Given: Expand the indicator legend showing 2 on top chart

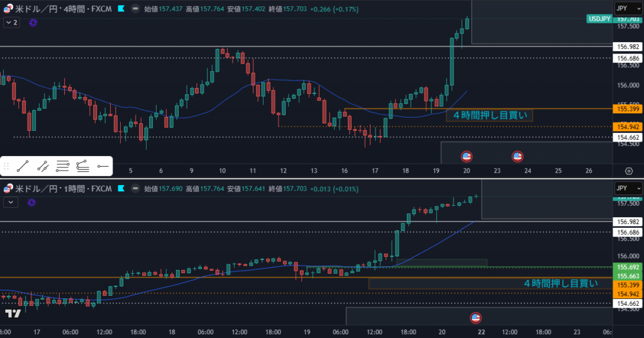Looking at the screenshot, I should (11, 22).
